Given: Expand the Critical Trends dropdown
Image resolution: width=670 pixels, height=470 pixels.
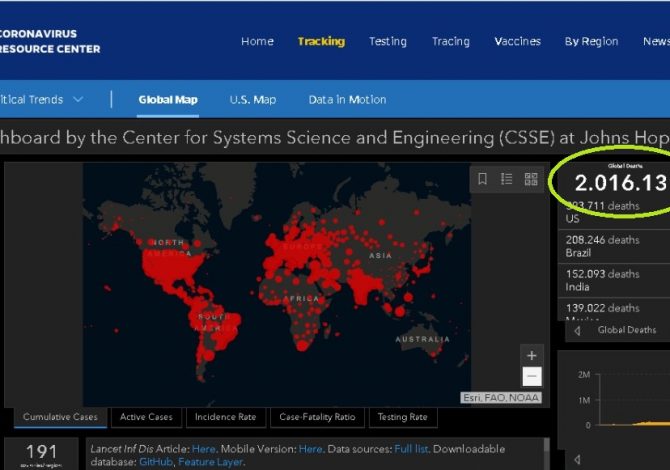Looking at the screenshot, I should (41, 100).
